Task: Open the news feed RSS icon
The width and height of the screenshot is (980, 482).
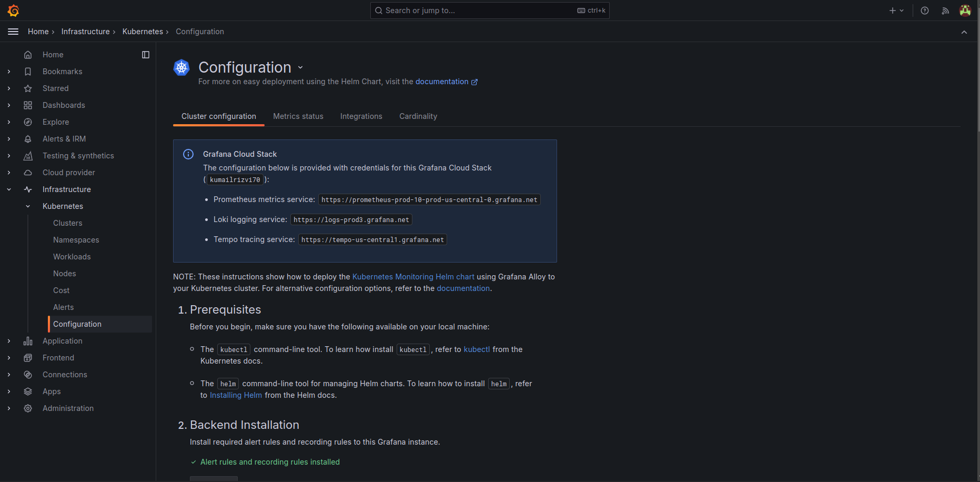Action: pyautogui.click(x=945, y=11)
